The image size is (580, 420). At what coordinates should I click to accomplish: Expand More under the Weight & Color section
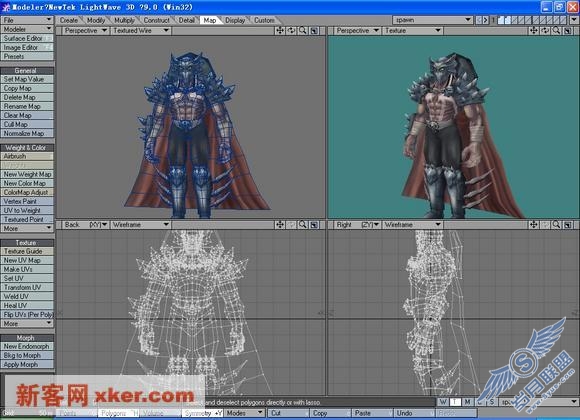point(27,228)
